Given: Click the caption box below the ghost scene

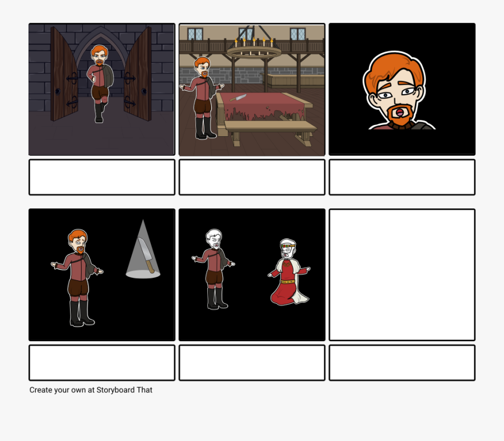Looking at the screenshot, I should coord(251,363).
